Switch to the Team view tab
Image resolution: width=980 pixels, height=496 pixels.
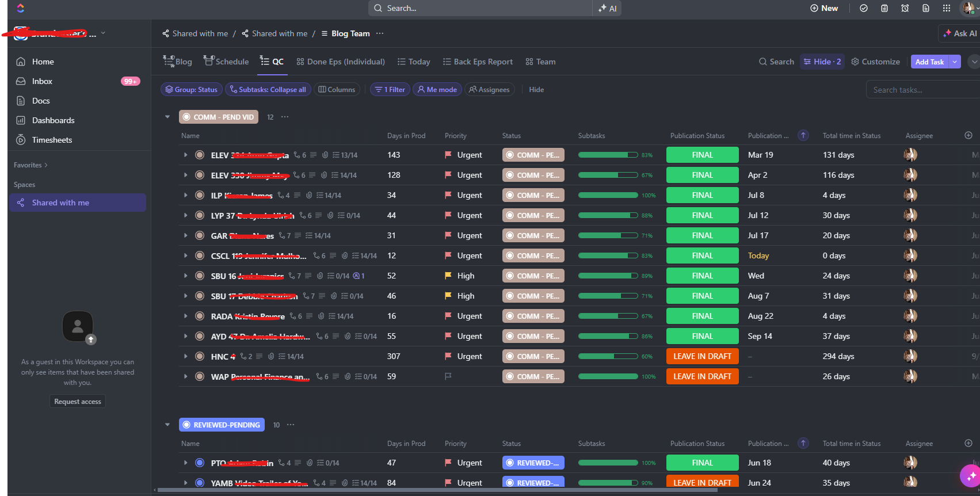click(x=540, y=62)
